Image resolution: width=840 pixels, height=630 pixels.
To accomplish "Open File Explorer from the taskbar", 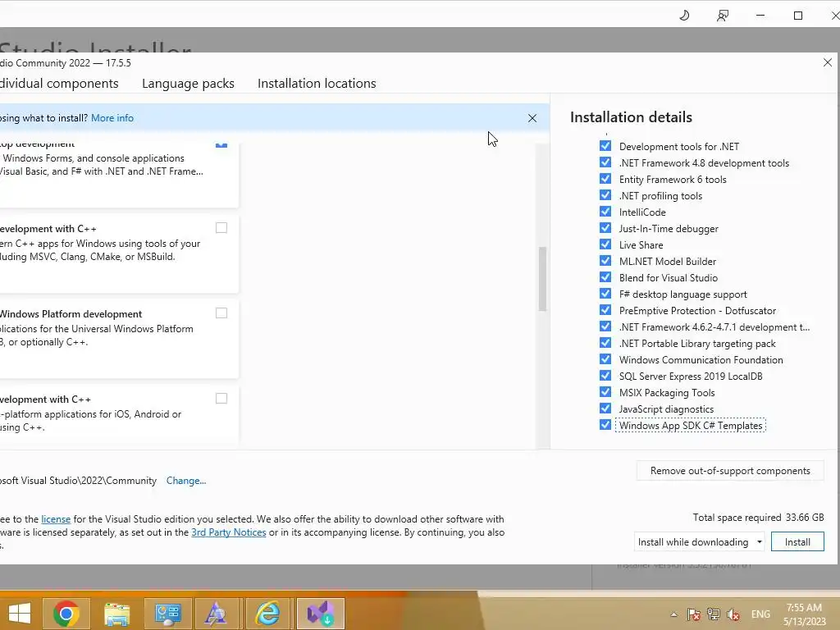I will pos(116,614).
